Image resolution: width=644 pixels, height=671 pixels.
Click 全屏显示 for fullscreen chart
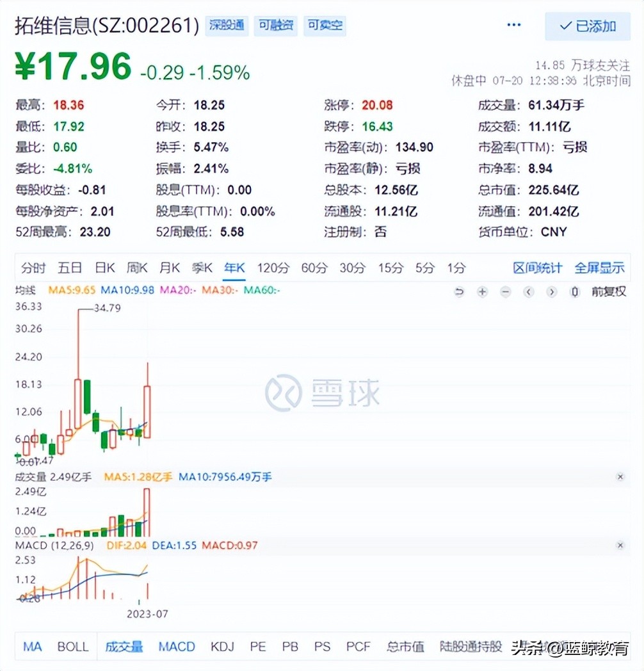pyautogui.click(x=599, y=268)
